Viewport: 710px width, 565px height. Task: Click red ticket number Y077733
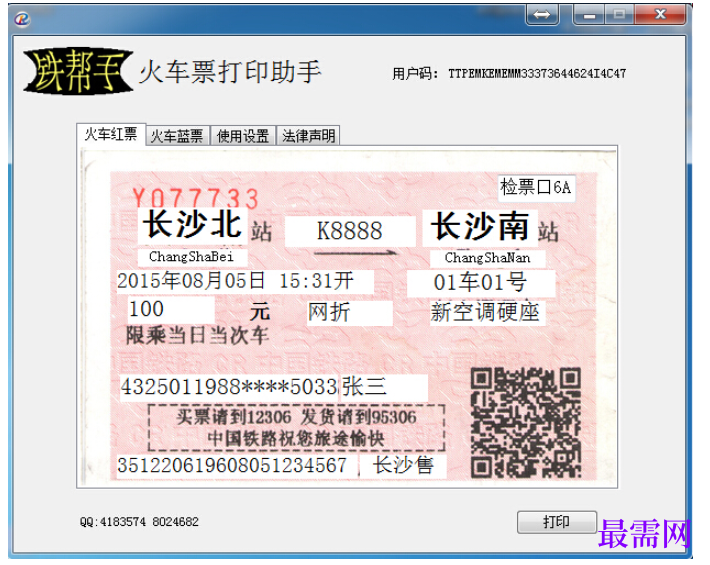(196, 198)
